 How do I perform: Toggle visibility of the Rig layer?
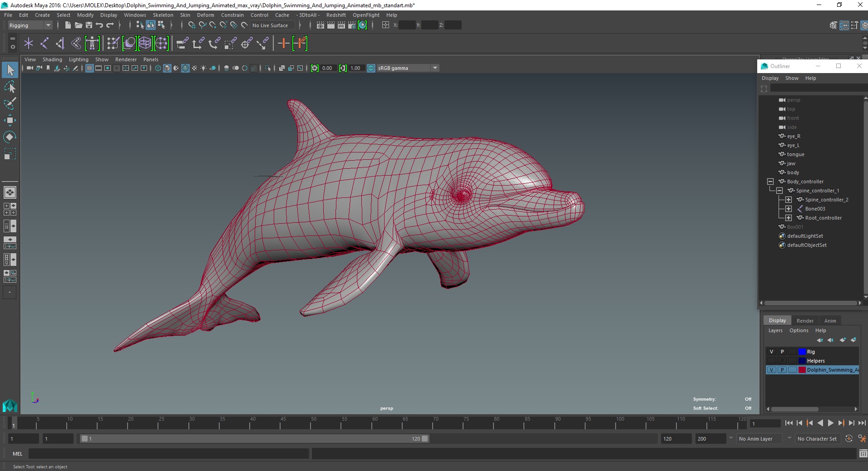point(771,352)
